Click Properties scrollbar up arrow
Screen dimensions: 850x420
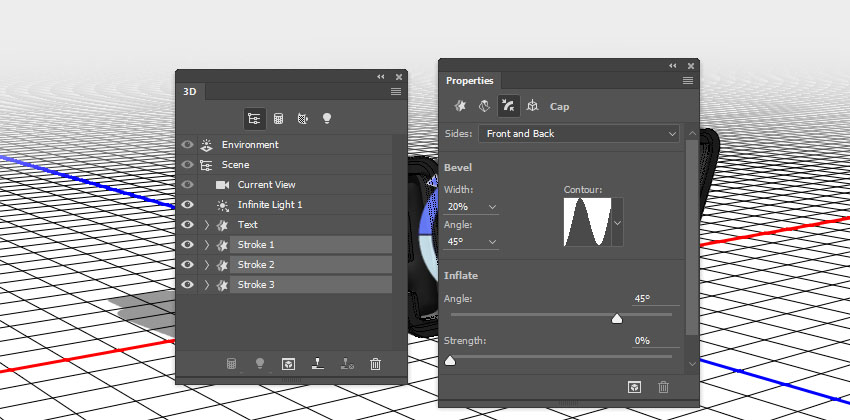tap(692, 133)
